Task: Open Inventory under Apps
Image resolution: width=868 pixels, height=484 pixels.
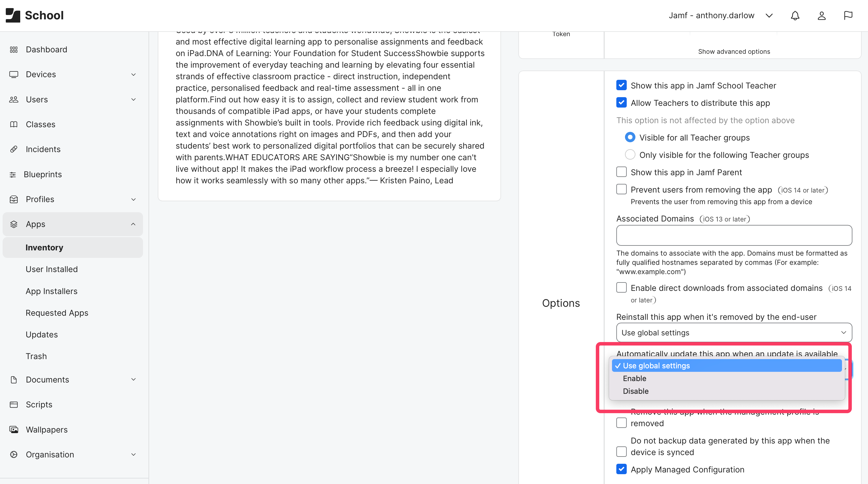Action: click(x=73, y=247)
